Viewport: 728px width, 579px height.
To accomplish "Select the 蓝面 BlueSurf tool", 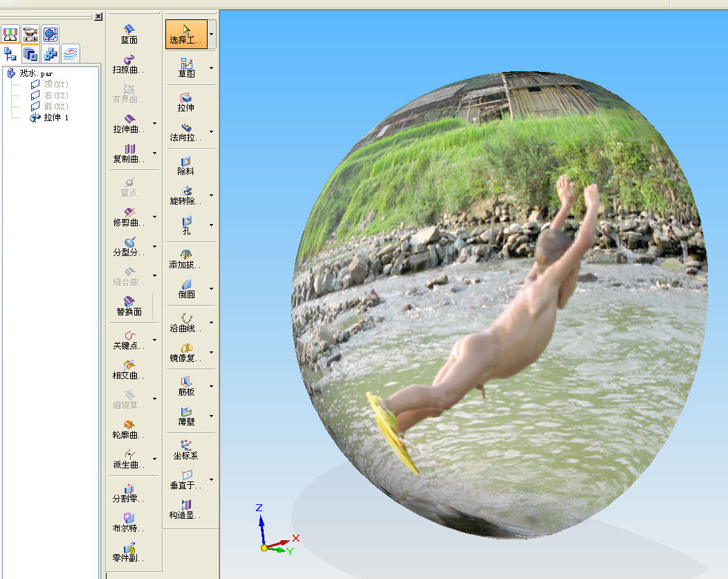I will pyautogui.click(x=129, y=35).
